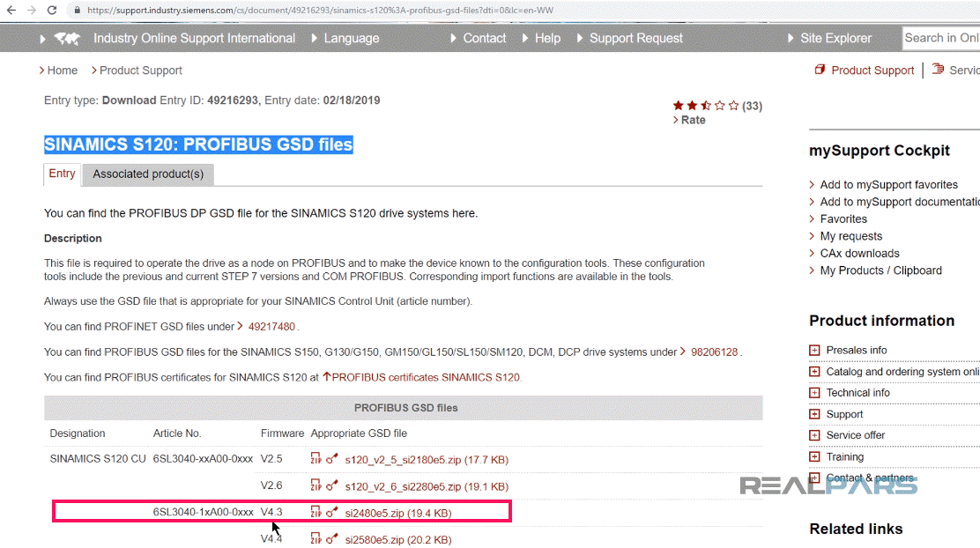Switch to Associated product(s) tab

pos(148,174)
